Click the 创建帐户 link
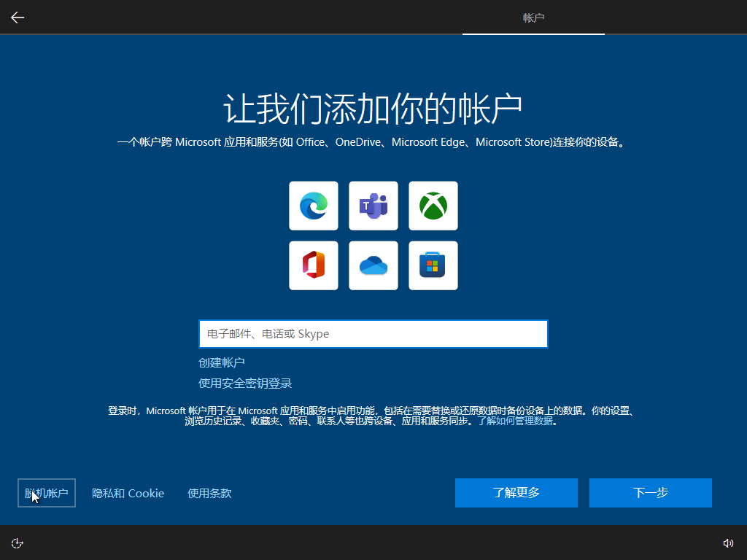The width and height of the screenshot is (747, 560). (222, 363)
